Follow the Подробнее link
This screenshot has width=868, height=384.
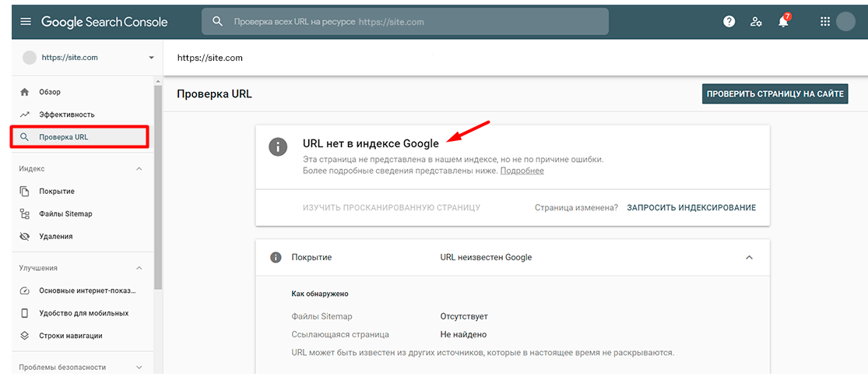tap(522, 171)
